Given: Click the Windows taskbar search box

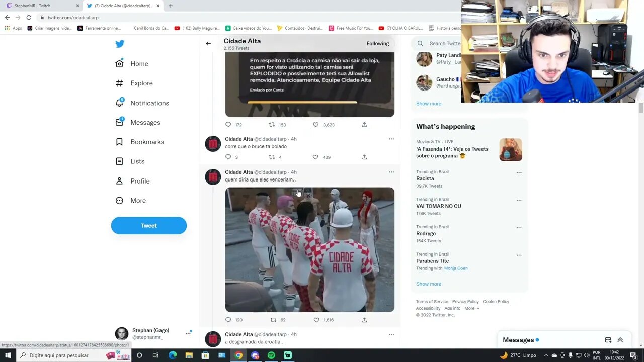Looking at the screenshot, I should (74, 355).
